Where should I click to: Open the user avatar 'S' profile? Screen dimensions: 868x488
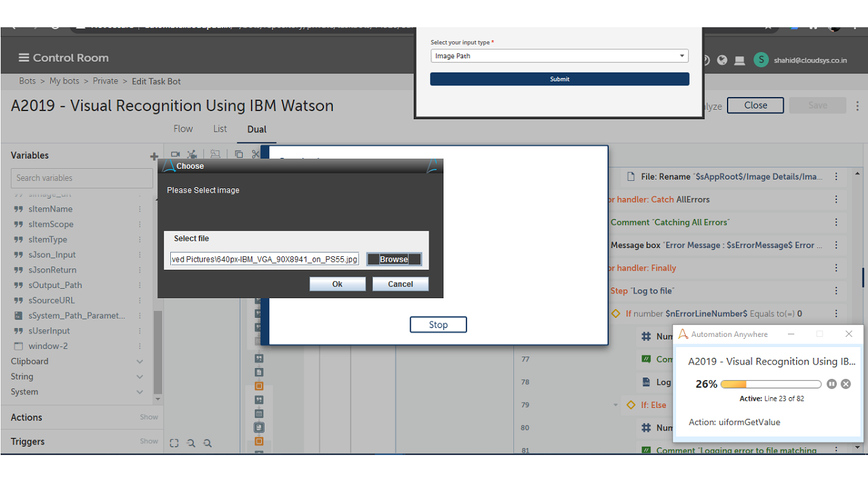[x=762, y=60]
